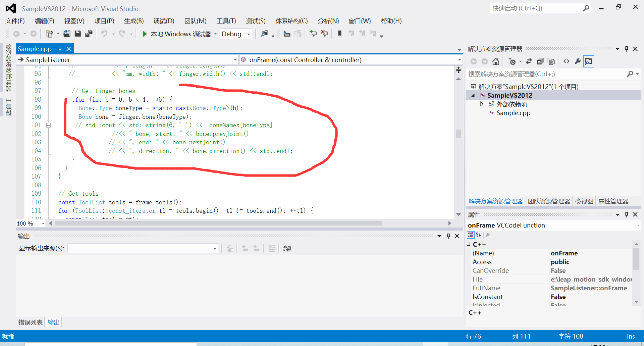The width and height of the screenshot is (644, 346).
Task: Open the 文件(F) menu
Action: click(15, 21)
